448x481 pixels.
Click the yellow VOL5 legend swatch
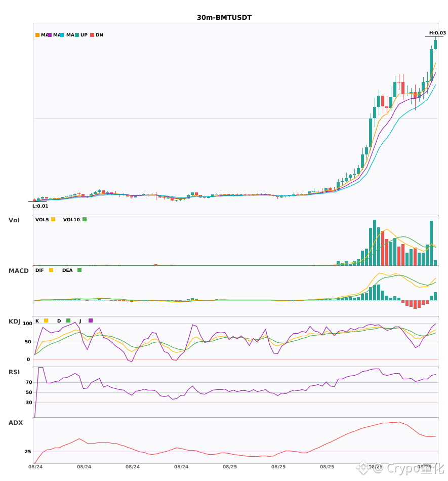point(53,219)
